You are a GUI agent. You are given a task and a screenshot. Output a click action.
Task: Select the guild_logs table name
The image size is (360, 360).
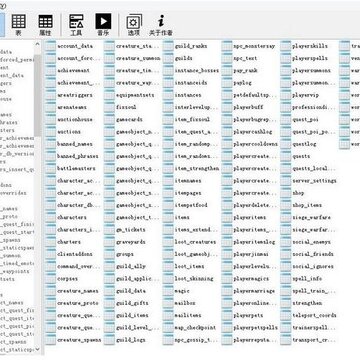click(x=131, y=340)
